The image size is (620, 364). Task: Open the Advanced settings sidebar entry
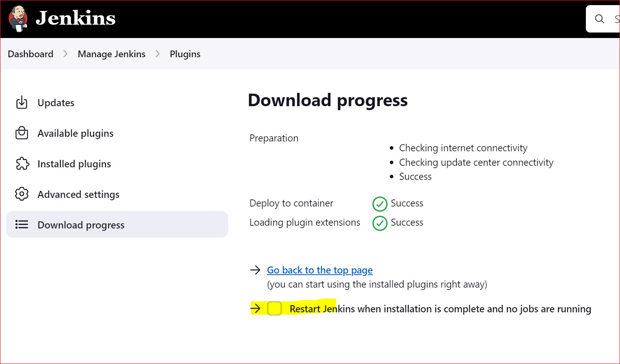(x=78, y=194)
